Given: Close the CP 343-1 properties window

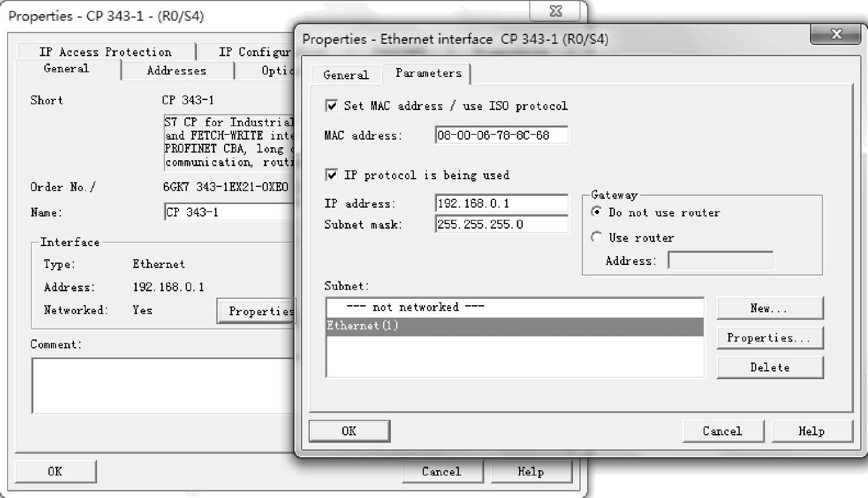Looking at the screenshot, I should pyautogui.click(x=555, y=11).
